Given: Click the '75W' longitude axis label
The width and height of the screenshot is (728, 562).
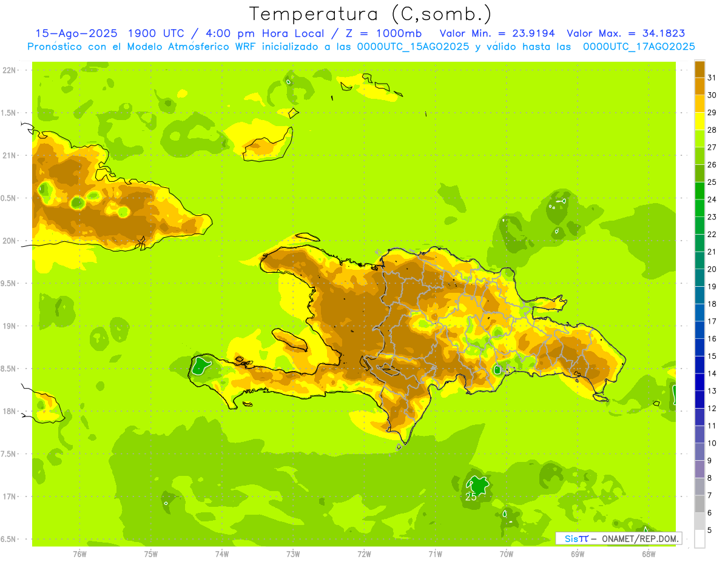Looking at the screenshot, I should click(x=151, y=554).
